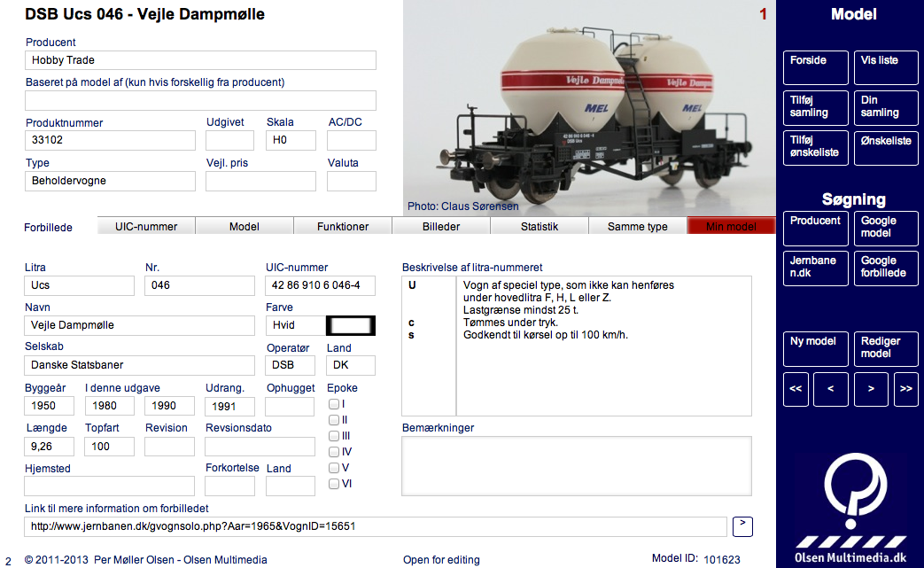Click the Producent field Hobby Trade
The width and height of the screenshot is (924, 568).
200,60
